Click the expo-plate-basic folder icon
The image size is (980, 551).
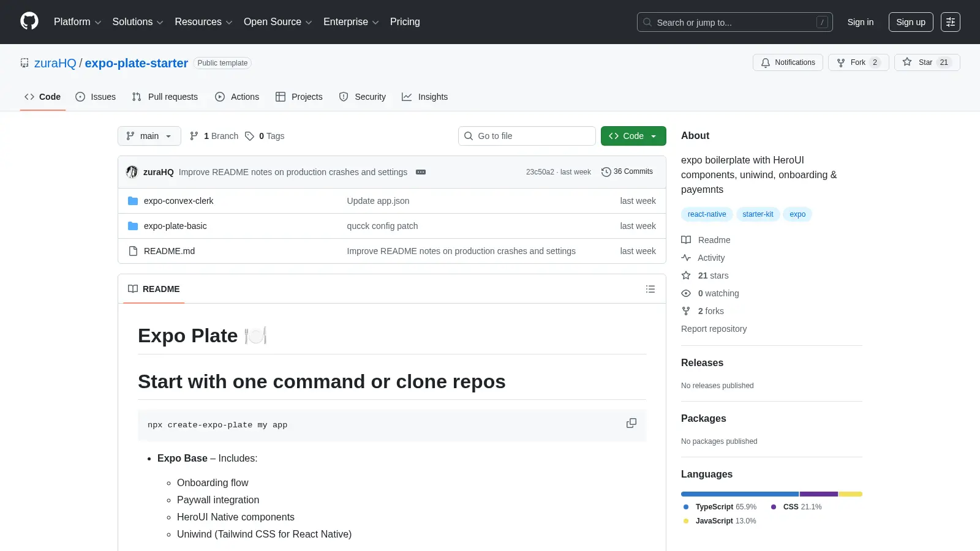tap(133, 226)
